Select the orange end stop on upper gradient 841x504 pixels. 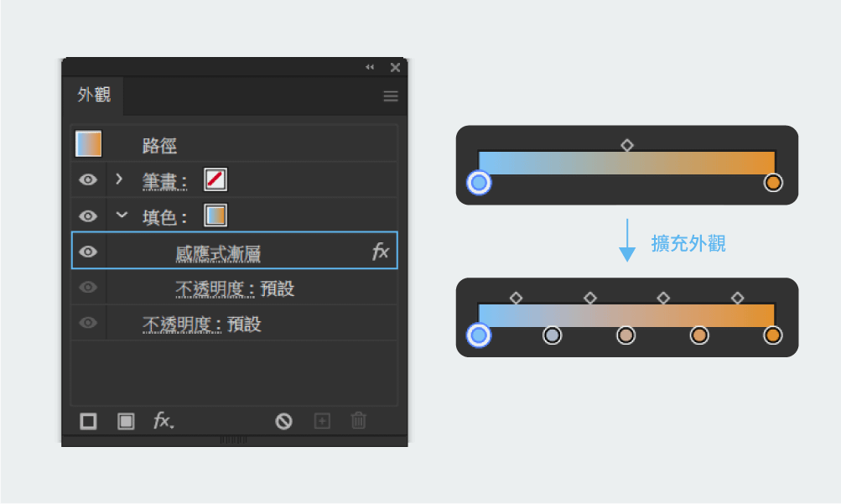coord(773,183)
